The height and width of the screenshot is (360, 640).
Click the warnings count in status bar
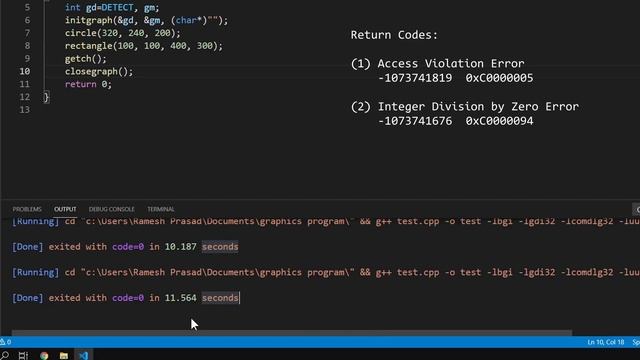tap(6, 342)
